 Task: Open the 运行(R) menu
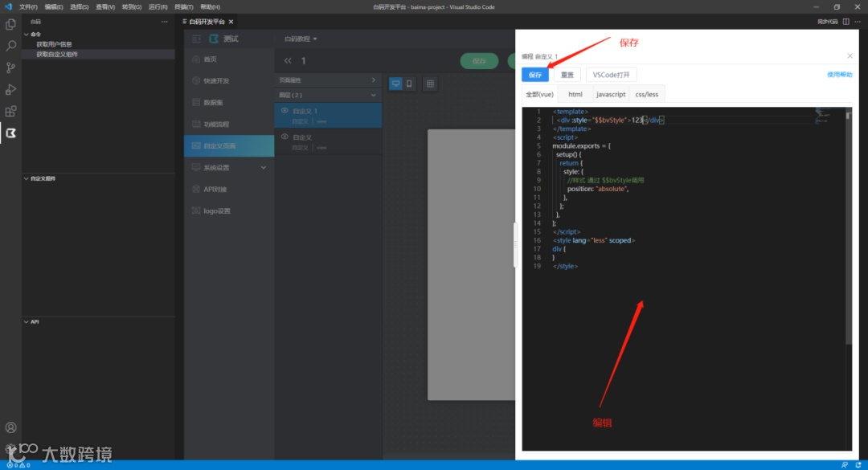[x=158, y=6]
